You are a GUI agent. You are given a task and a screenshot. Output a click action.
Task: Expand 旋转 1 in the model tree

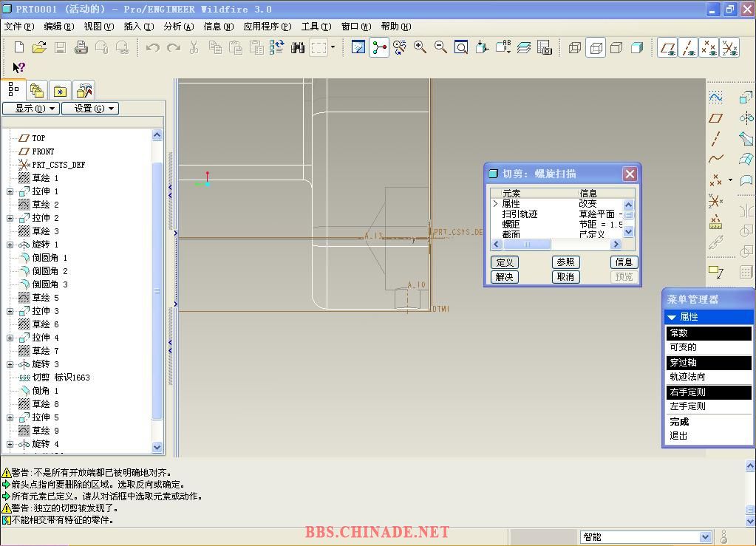tap(10, 245)
